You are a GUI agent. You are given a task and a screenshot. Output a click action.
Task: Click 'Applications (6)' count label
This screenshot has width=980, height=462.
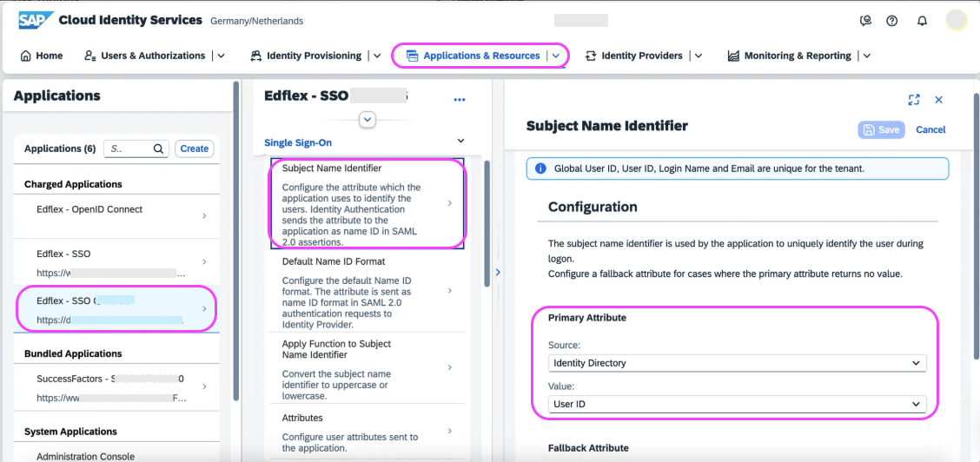pos(60,148)
